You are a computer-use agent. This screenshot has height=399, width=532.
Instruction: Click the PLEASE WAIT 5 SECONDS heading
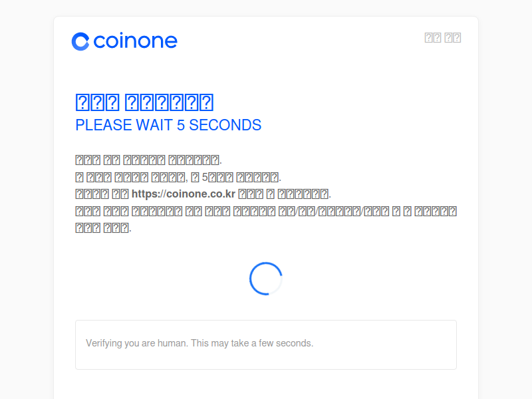[x=168, y=125]
